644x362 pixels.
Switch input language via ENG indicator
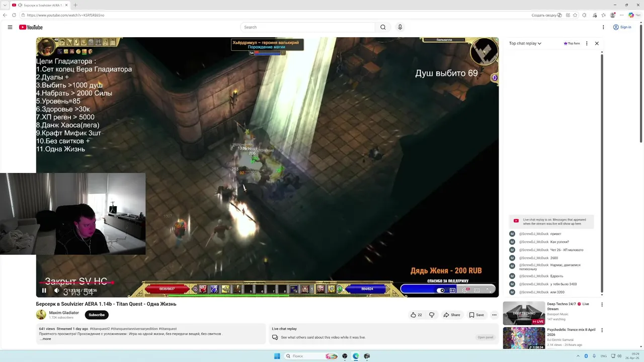click(604, 356)
